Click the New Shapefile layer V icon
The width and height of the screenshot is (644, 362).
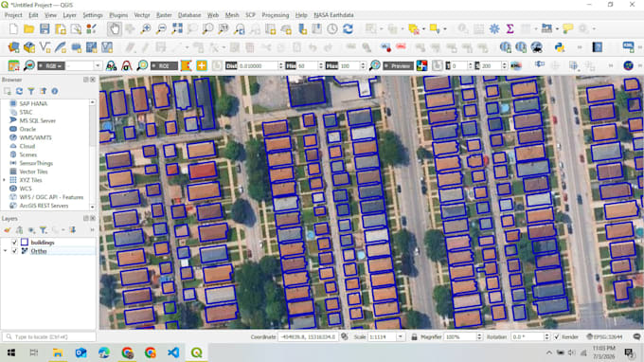(45, 47)
